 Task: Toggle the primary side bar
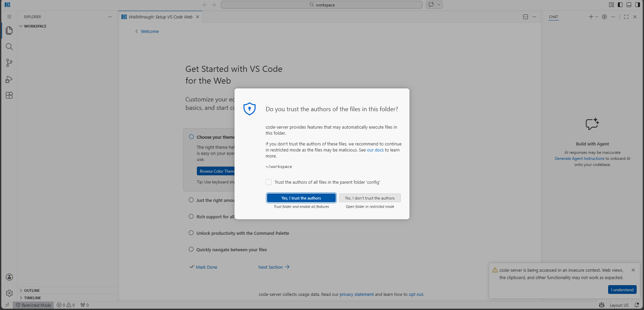620,5
